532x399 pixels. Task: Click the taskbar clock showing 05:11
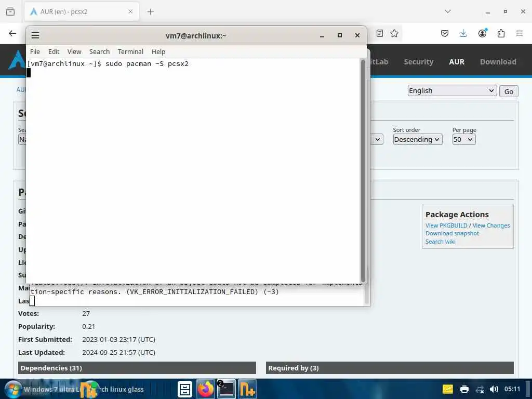pos(512,389)
